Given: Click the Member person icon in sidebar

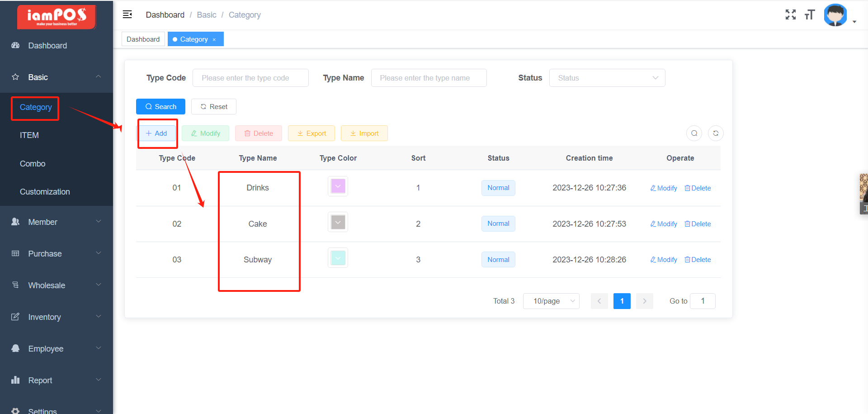Looking at the screenshot, I should tap(15, 222).
